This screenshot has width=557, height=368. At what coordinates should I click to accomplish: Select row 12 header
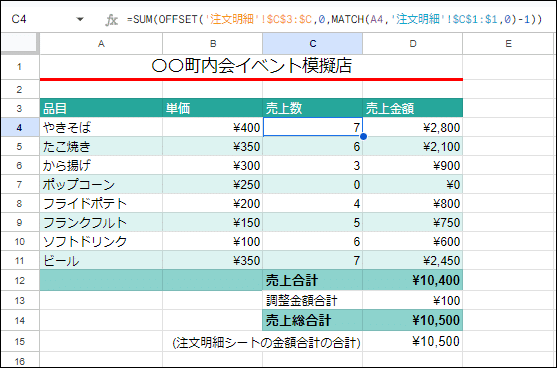[20, 280]
